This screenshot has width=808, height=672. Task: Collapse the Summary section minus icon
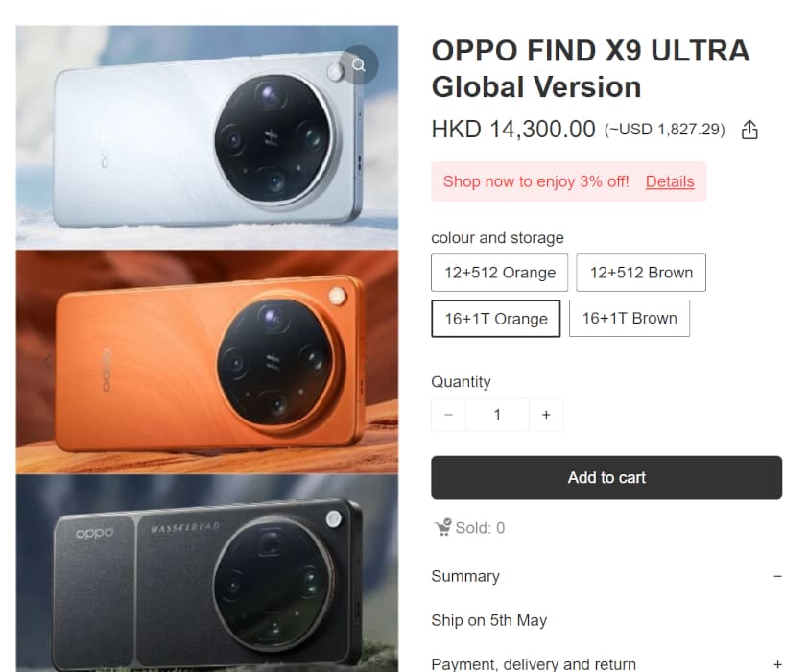(777, 576)
